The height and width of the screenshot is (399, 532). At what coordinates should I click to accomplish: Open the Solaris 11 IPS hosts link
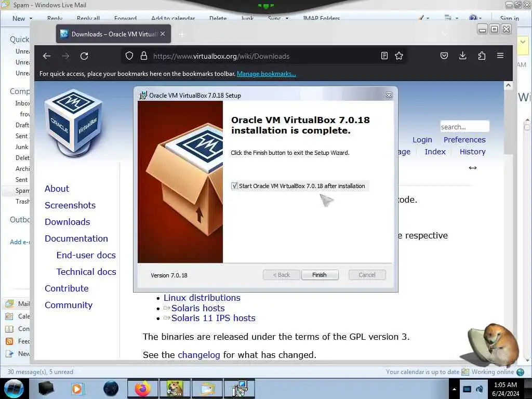[x=213, y=318]
